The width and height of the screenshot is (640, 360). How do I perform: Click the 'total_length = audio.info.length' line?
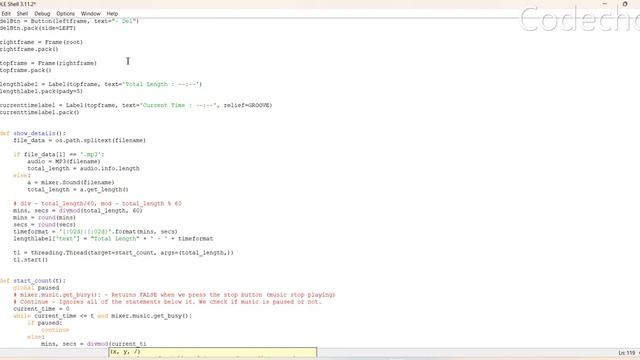tap(83, 169)
